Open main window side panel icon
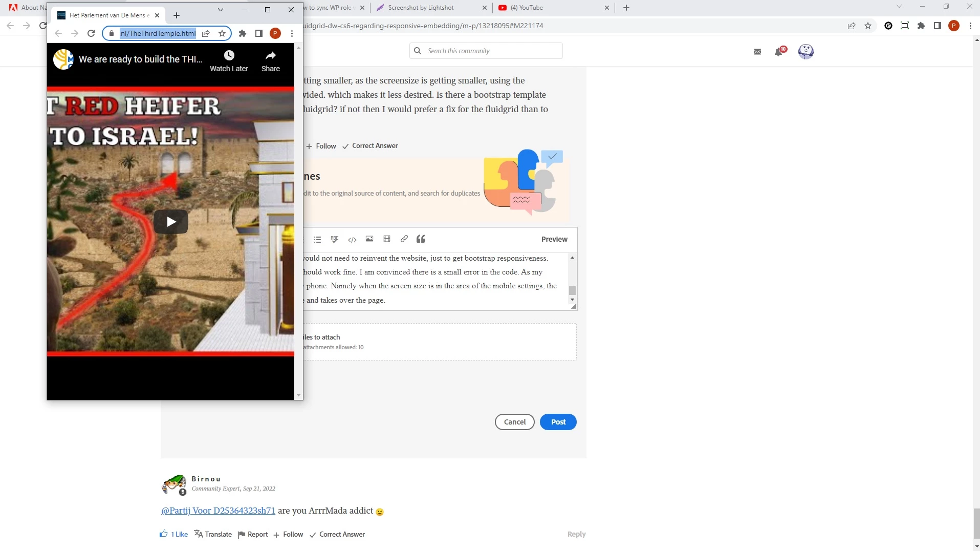This screenshot has height=551, width=980. coord(938,26)
